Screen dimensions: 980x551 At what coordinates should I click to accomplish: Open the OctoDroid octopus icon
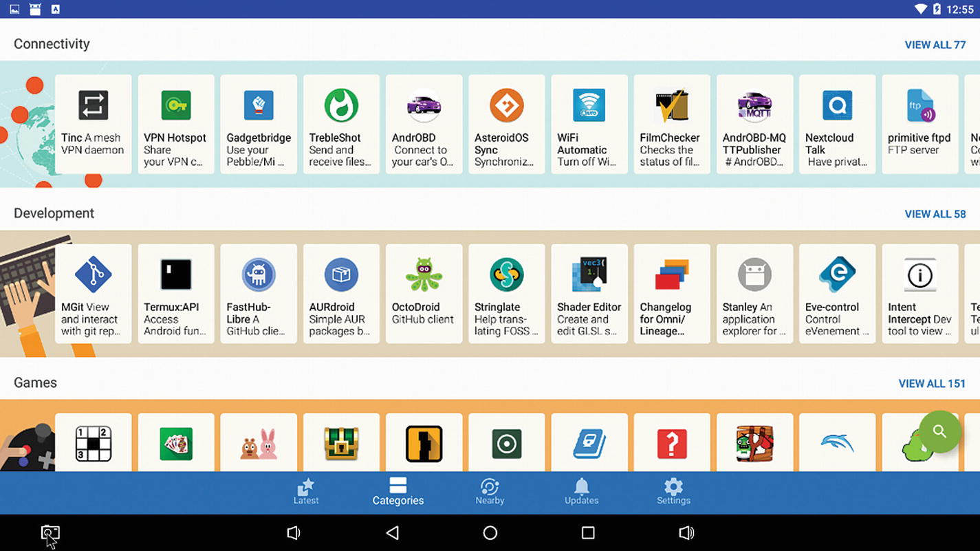[424, 274]
